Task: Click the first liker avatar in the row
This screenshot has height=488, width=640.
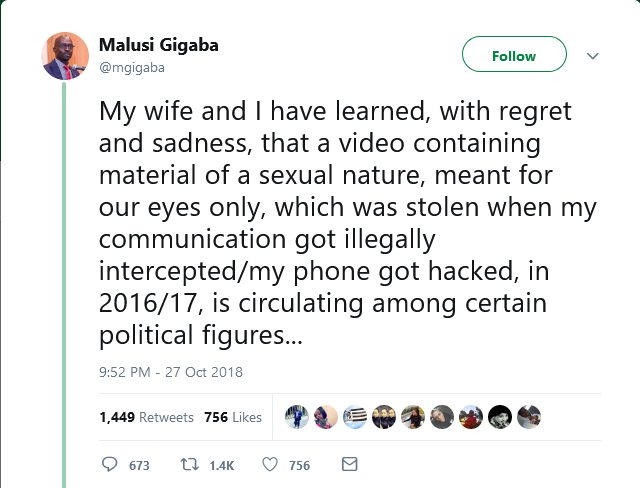Action: click(297, 417)
